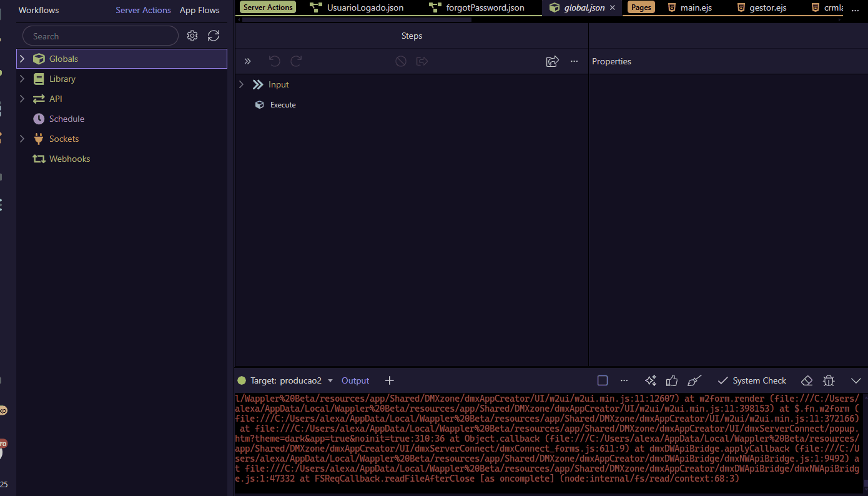
Task: Select the Webhooks tree item
Action: tap(121, 159)
